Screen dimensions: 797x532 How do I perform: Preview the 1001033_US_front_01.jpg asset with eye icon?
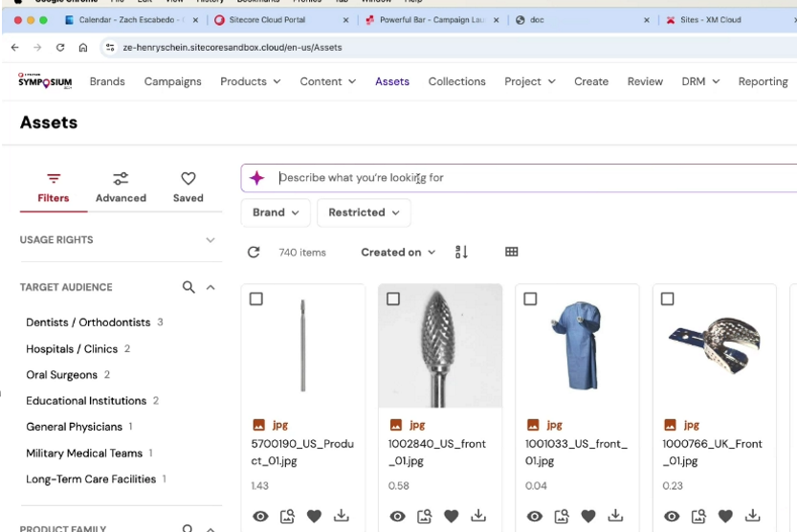534,517
